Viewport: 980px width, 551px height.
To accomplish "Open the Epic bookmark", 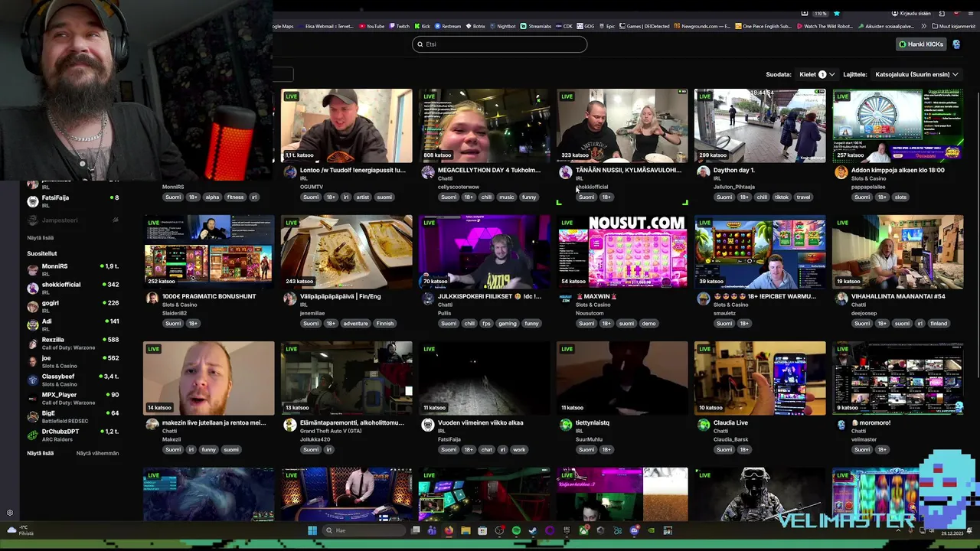I will 607,26.
